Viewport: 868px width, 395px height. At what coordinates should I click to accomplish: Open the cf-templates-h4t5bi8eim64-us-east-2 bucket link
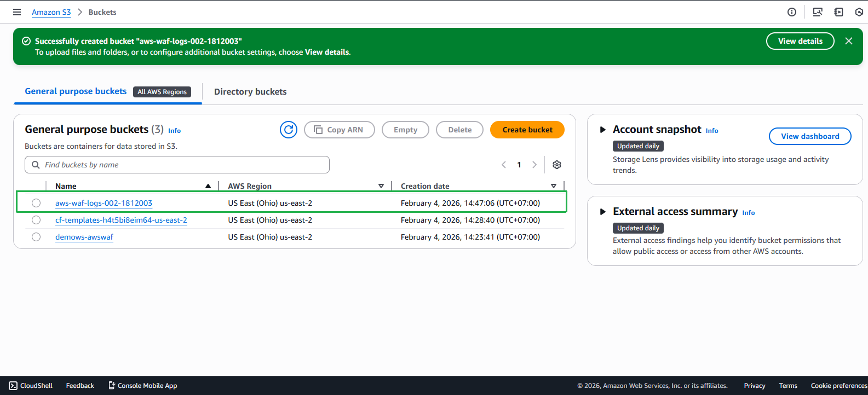click(x=121, y=220)
